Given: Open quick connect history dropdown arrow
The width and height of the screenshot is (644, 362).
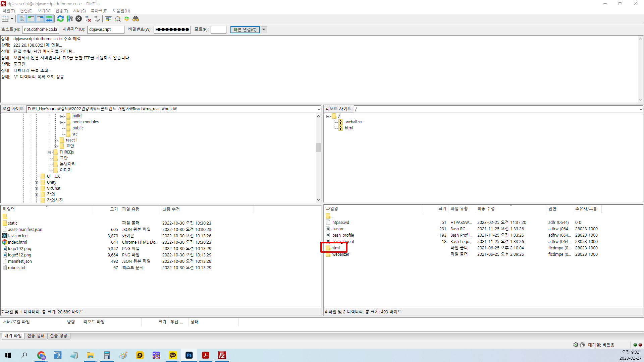Looking at the screenshot, I should click(x=264, y=29).
